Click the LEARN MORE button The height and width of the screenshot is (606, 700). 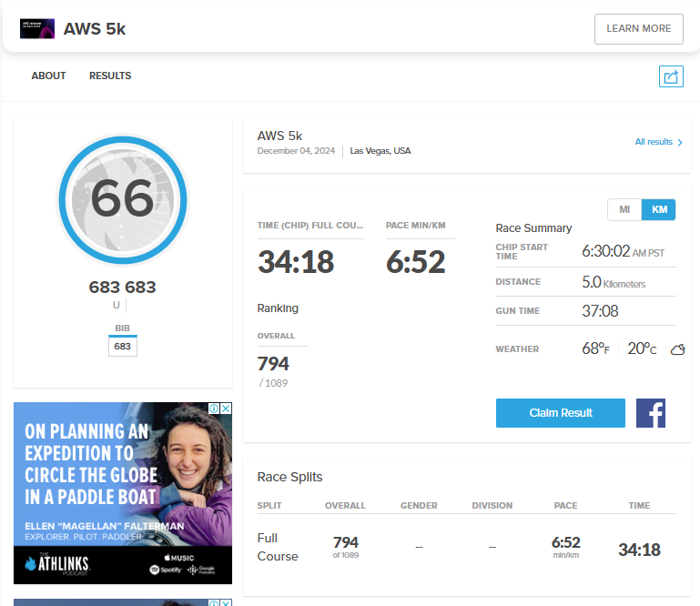point(638,28)
